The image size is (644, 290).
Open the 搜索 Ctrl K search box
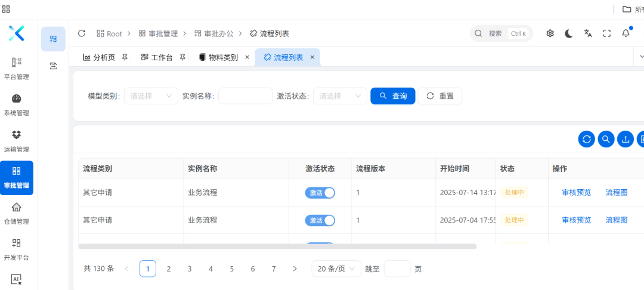pyautogui.click(x=501, y=33)
